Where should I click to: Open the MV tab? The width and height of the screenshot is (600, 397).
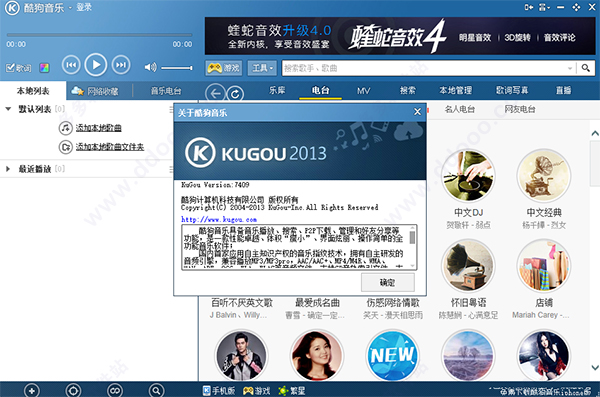pos(364,91)
